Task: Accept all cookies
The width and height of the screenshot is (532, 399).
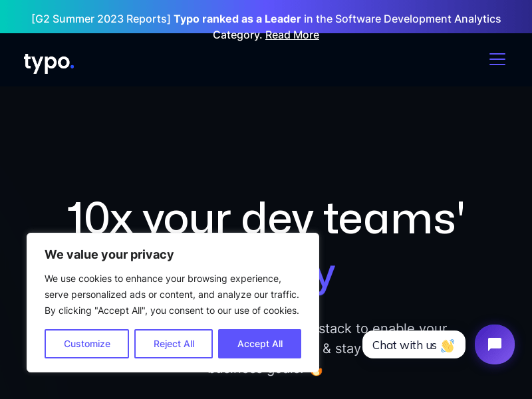Action: coord(259,344)
